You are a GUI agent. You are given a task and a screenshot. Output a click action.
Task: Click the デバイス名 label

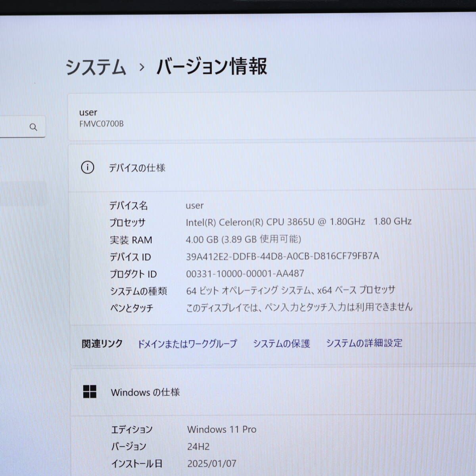pos(129,206)
